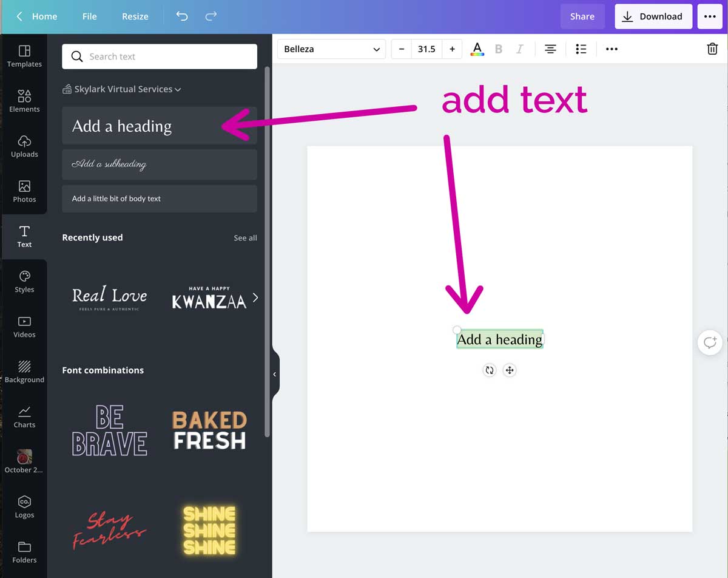Image resolution: width=728 pixels, height=578 pixels.
Task: Open the Elements panel
Action: tap(24, 101)
